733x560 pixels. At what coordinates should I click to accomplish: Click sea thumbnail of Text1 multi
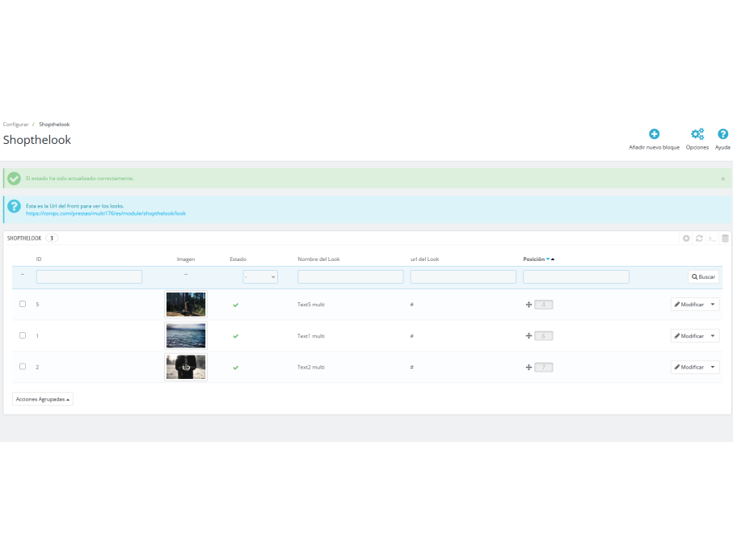pyautogui.click(x=186, y=335)
